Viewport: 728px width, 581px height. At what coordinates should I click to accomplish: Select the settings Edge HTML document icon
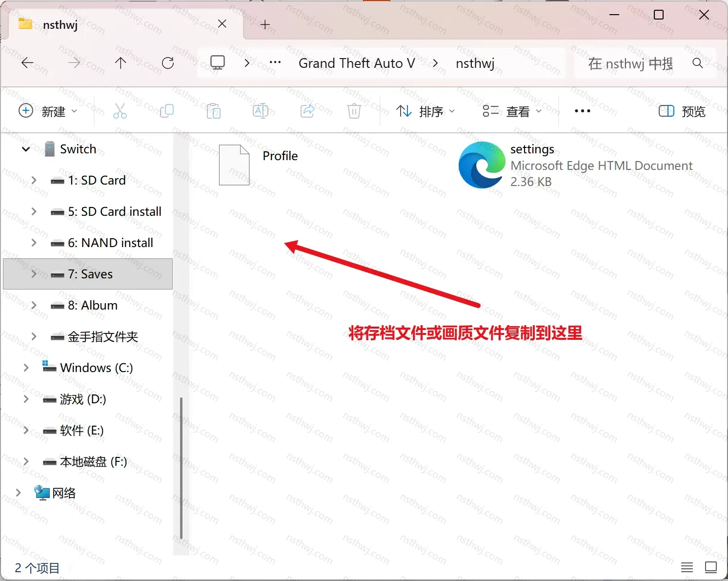(x=482, y=165)
